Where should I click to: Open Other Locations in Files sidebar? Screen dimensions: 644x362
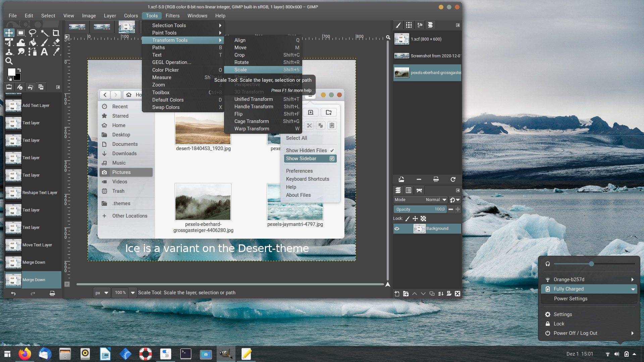tap(126, 216)
